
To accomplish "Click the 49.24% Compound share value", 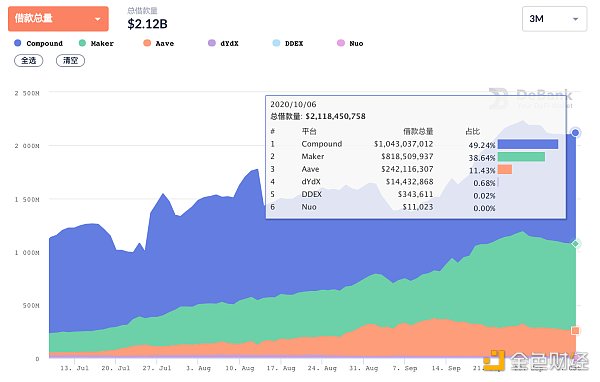I will point(482,145).
